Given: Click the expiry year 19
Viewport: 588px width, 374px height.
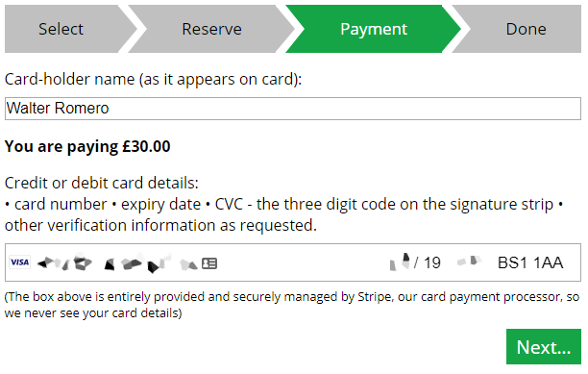Looking at the screenshot, I should (432, 263).
